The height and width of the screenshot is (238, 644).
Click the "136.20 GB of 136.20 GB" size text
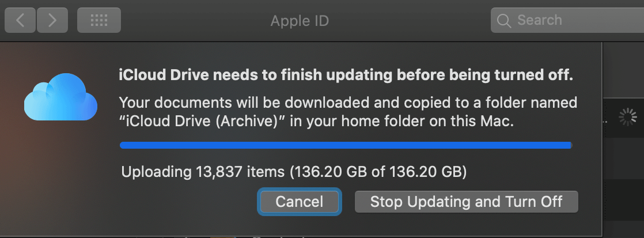click(378, 172)
